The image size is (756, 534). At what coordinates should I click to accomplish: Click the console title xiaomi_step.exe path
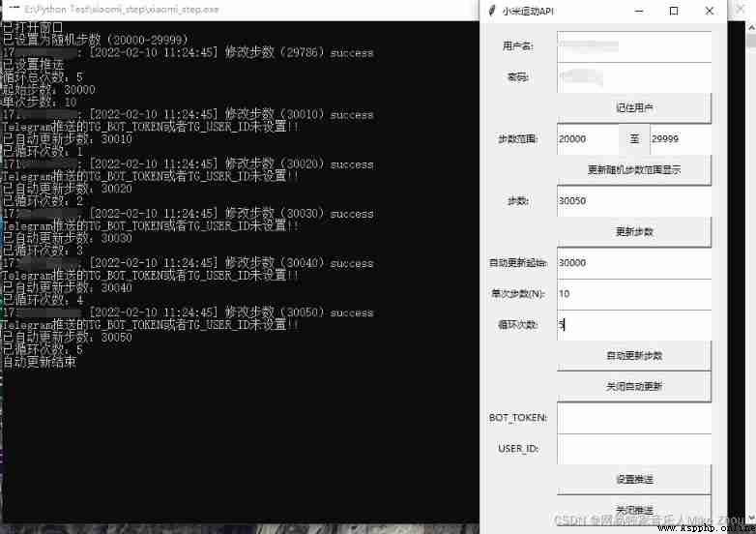point(122,9)
